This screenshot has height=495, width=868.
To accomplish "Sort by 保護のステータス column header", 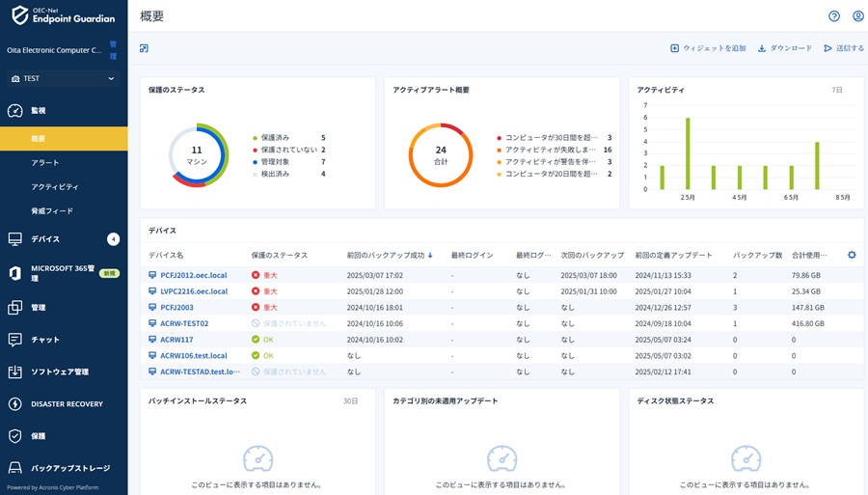I will [x=280, y=256].
